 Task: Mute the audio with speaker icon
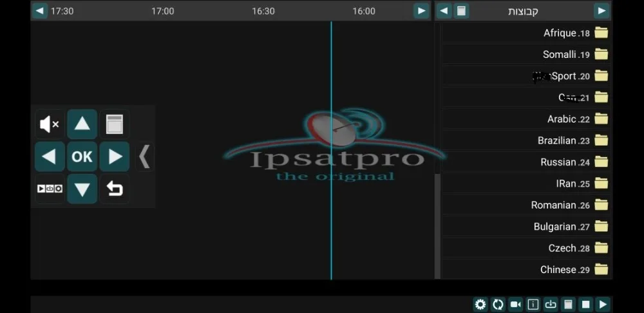pos(50,124)
